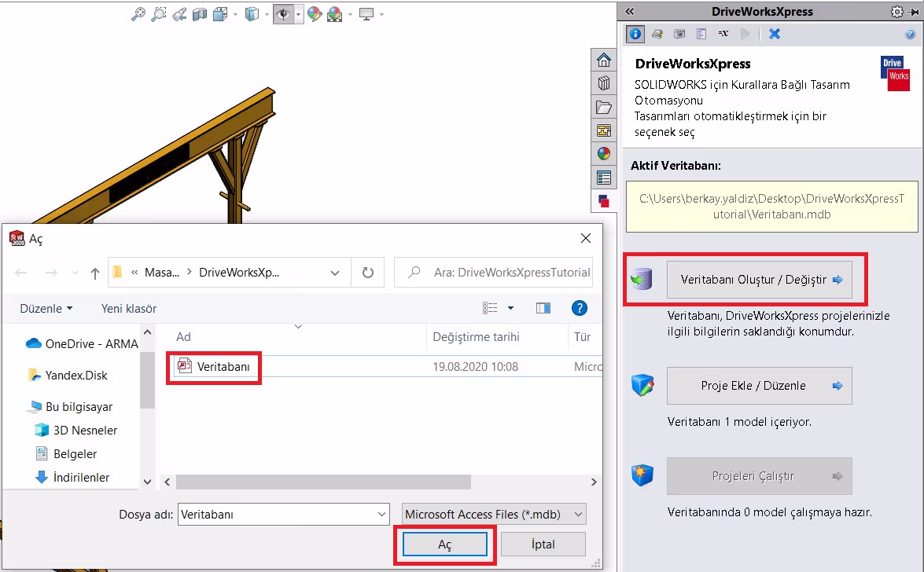Screen dimensions: 924x572
Task: Click the run cube icon beside Projeleri Çalıştır
Action: tap(642, 475)
